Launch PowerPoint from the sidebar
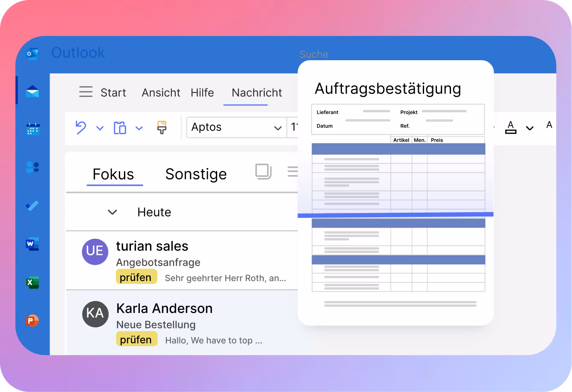 coord(32,320)
